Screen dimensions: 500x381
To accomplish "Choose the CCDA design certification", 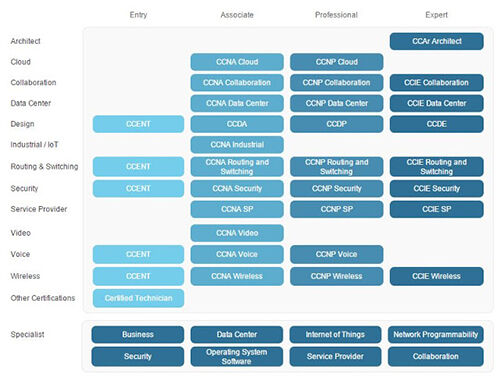I will [x=237, y=124].
